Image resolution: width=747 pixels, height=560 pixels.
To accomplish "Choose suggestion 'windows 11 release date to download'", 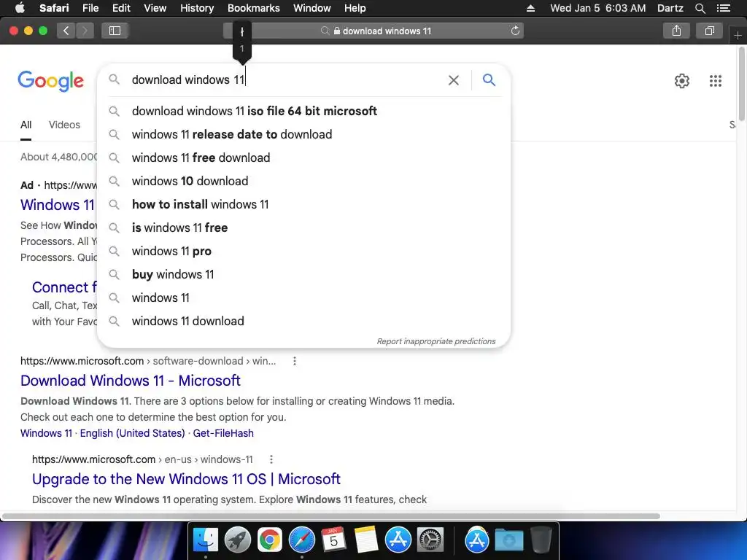I will pyautogui.click(x=304, y=134).
